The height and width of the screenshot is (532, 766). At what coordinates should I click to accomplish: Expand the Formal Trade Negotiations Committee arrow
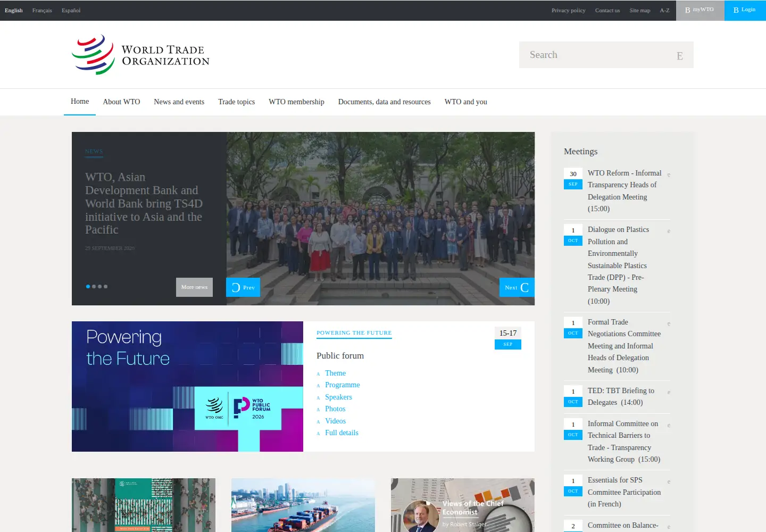[x=669, y=324]
